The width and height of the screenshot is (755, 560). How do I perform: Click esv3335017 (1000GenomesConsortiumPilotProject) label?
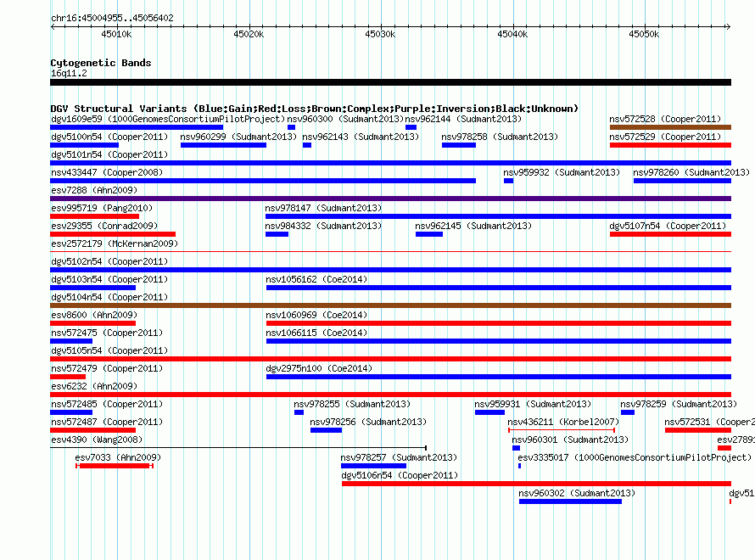(x=635, y=457)
